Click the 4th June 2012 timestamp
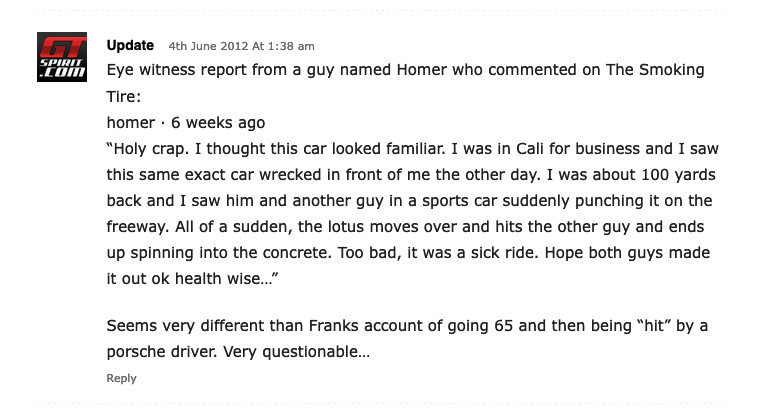 pyautogui.click(x=241, y=46)
